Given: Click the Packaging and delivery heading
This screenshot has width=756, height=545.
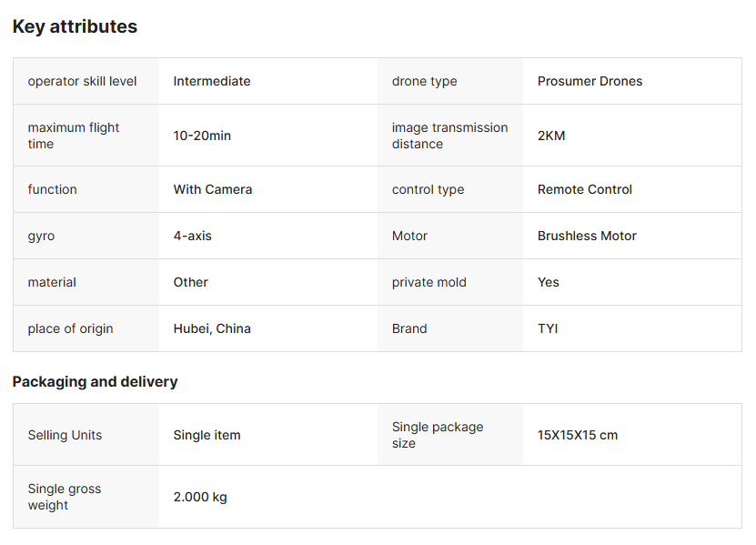Looking at the screenshot, I should pyautogui.click(x=95, y=381).
